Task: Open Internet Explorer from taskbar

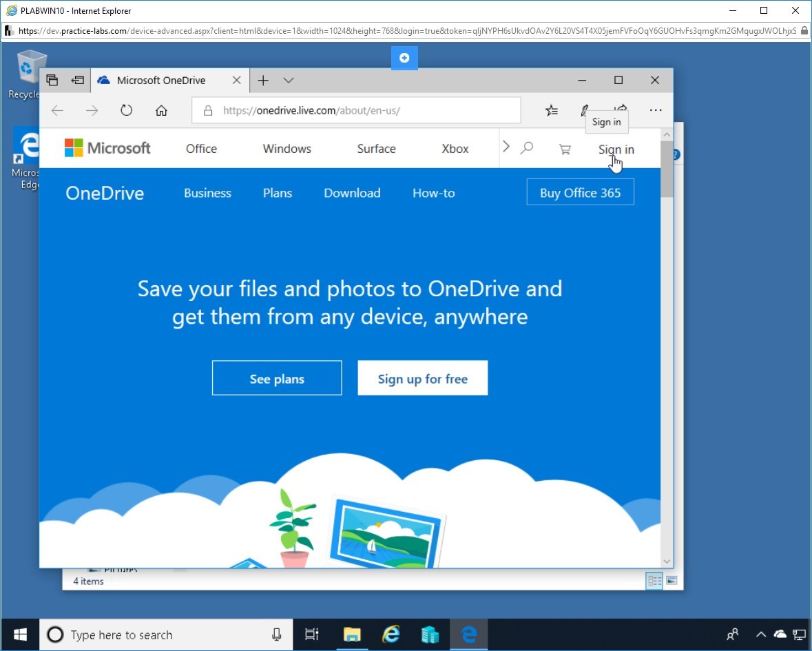Action: click(391, 634)
